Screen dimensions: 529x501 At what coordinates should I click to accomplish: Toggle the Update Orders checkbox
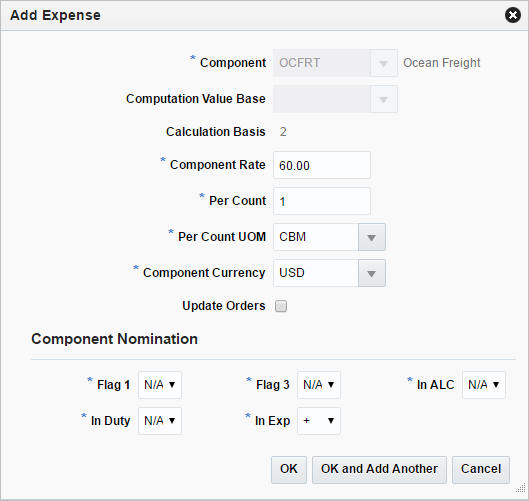point(281,306)
